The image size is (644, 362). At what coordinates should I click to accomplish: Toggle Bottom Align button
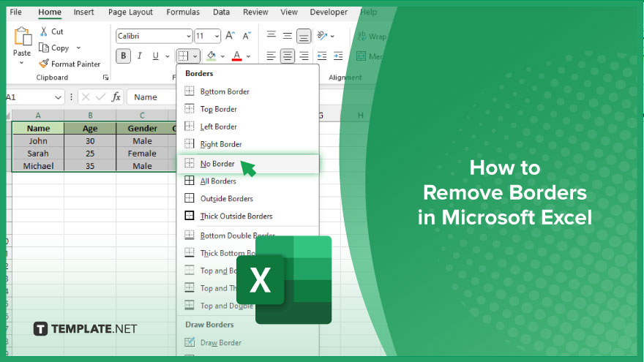pos(304,36)
